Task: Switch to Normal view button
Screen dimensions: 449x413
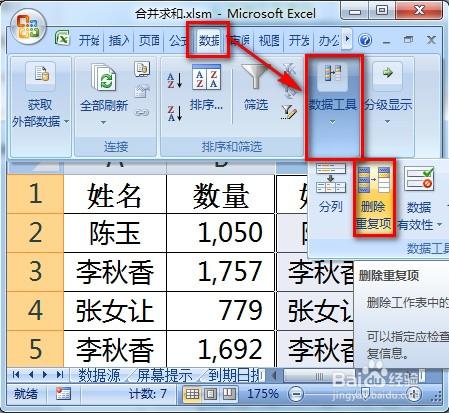Action: tap(192, 394)
